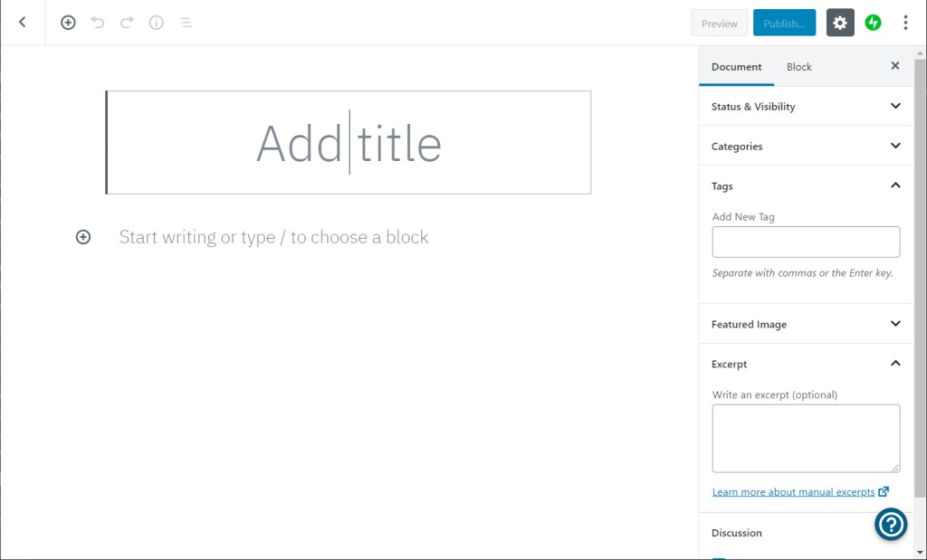
Task: Collapse the Tags panel
Action: (895, 185)
